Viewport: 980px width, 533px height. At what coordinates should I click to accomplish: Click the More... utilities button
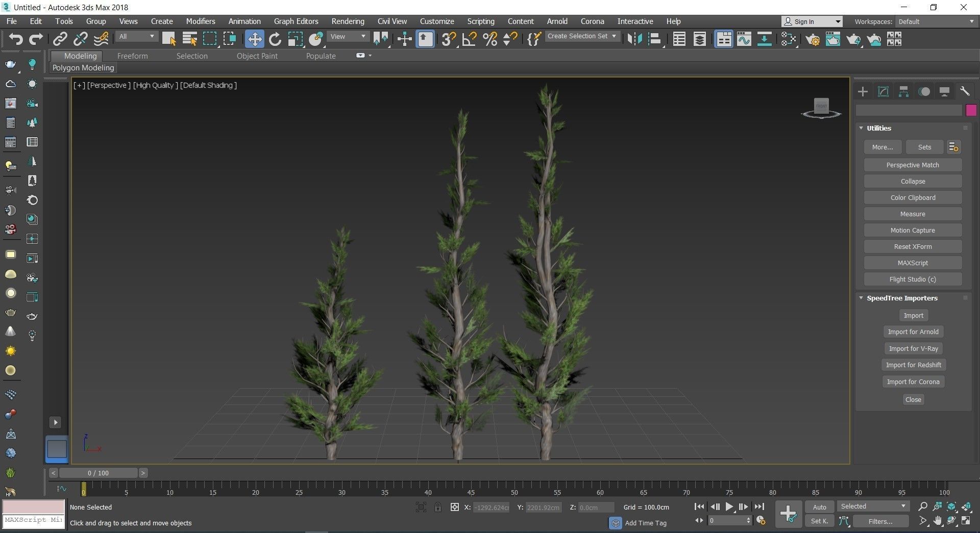point(883,147)
